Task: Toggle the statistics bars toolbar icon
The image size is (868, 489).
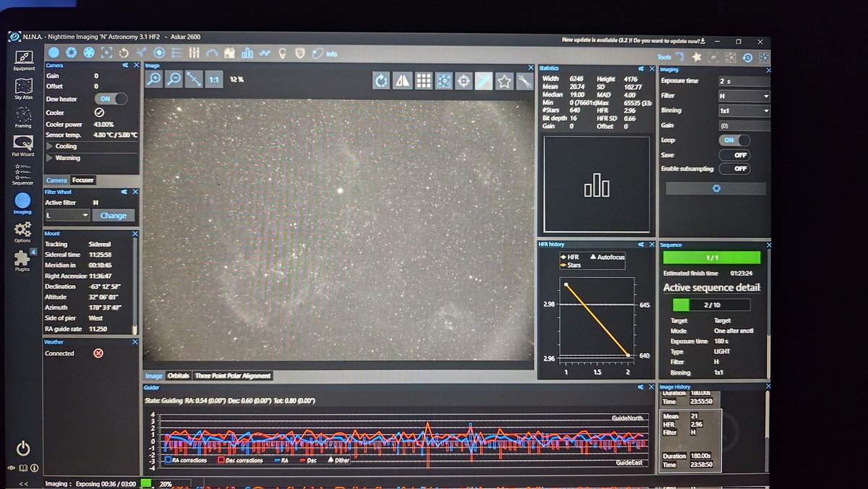Action: pos(247,52)
